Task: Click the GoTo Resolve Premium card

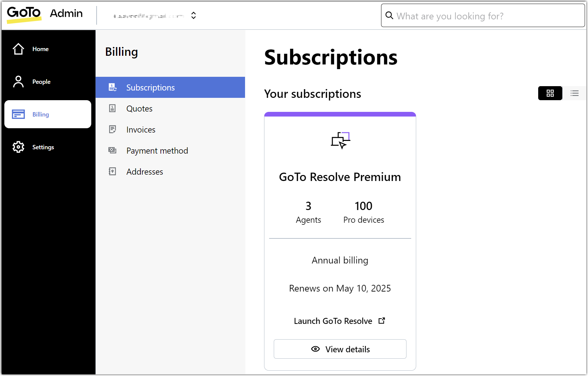Action: [x=340, y=177]
